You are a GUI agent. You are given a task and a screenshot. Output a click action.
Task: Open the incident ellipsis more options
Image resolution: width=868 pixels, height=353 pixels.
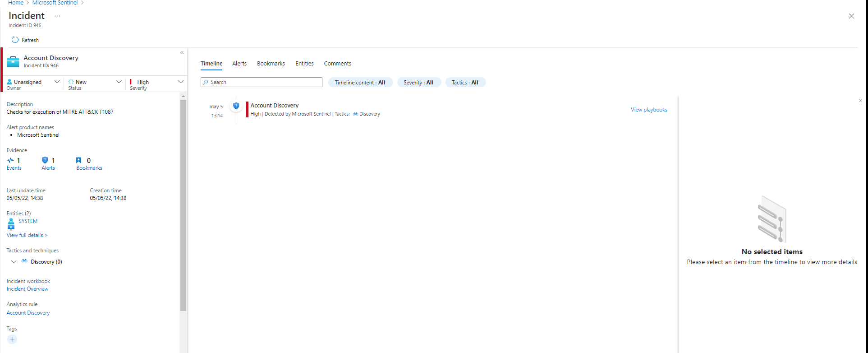pos(57,16)
